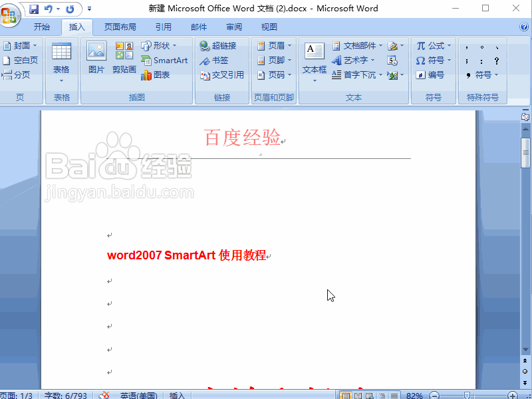Expand cover page (封面) dropdown arrow
This screenshot has height=399, width=532.
click(x=35, y=45)
